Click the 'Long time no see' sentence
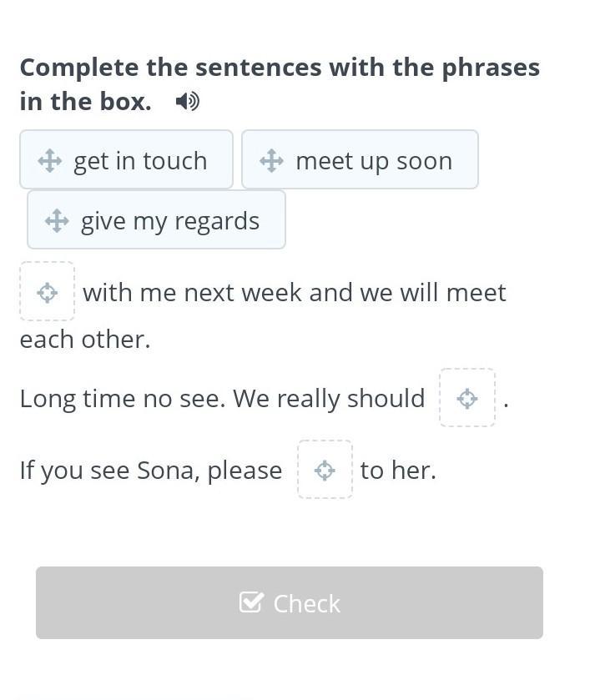The height and width of the screenshot is (700, 590). coord(223,399)
